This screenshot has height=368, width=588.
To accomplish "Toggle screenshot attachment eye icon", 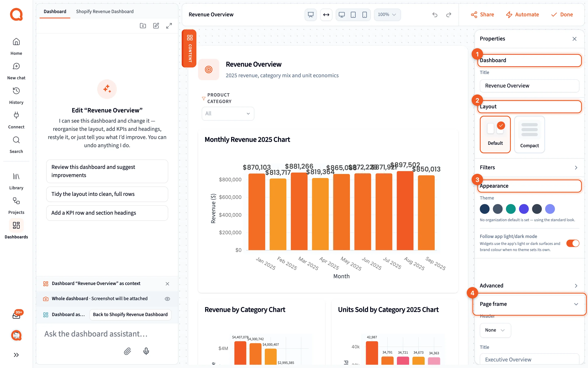I will coord(167,299).
